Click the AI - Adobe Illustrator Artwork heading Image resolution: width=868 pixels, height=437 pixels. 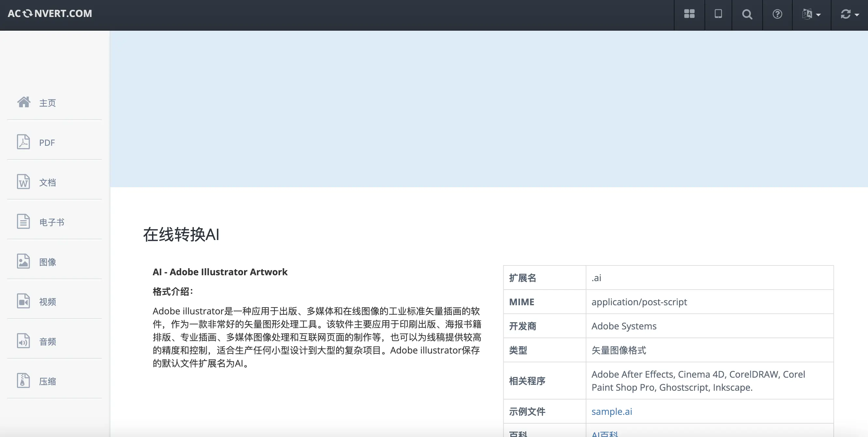(x=220, y=272)
